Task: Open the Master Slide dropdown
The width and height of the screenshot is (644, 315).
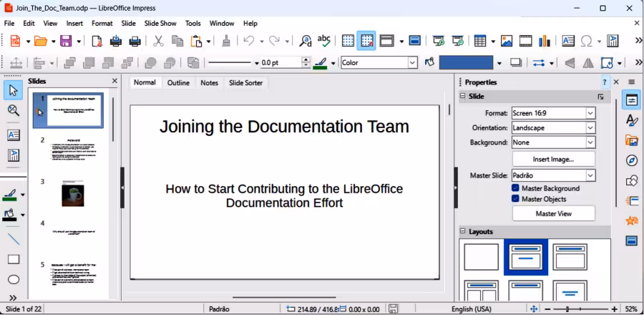Action: click(554, 175)
